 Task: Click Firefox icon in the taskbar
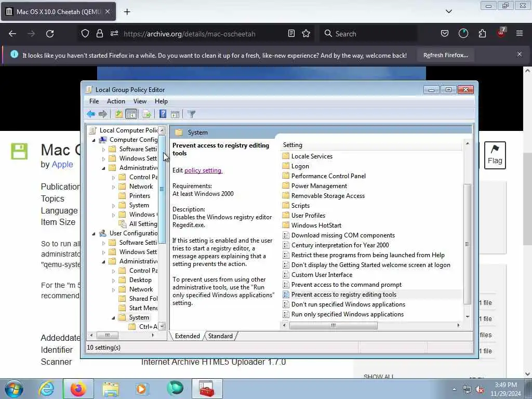point(78,389)
